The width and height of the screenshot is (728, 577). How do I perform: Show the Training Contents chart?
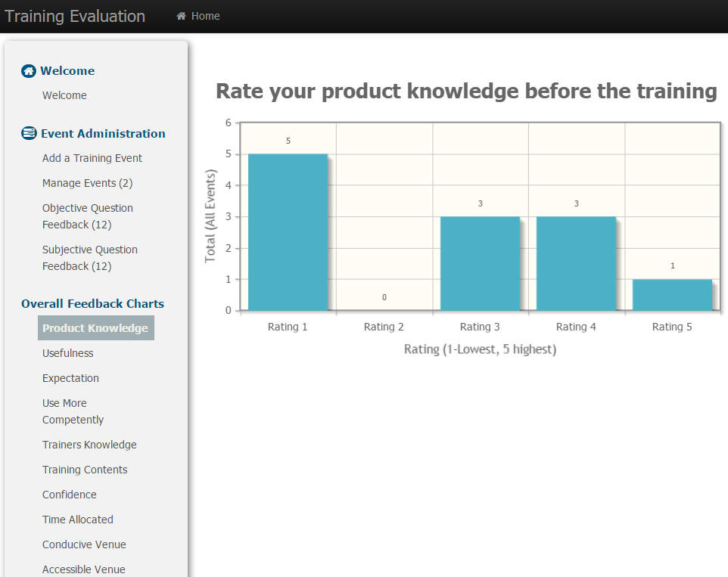coord(85,470)
